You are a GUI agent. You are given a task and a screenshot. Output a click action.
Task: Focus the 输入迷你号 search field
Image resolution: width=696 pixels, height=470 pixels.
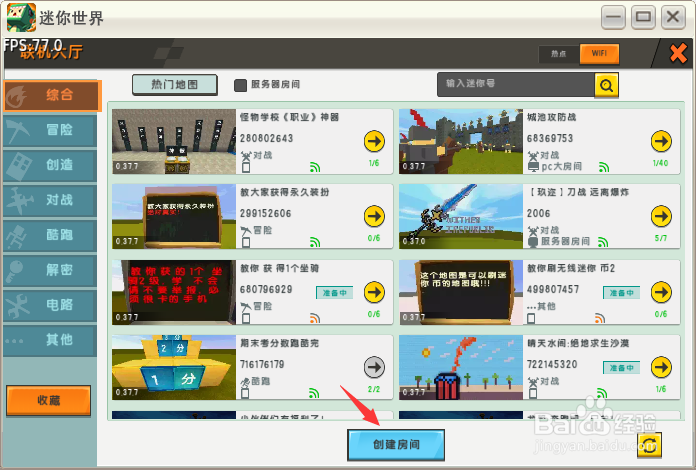[x=515, y=85]
